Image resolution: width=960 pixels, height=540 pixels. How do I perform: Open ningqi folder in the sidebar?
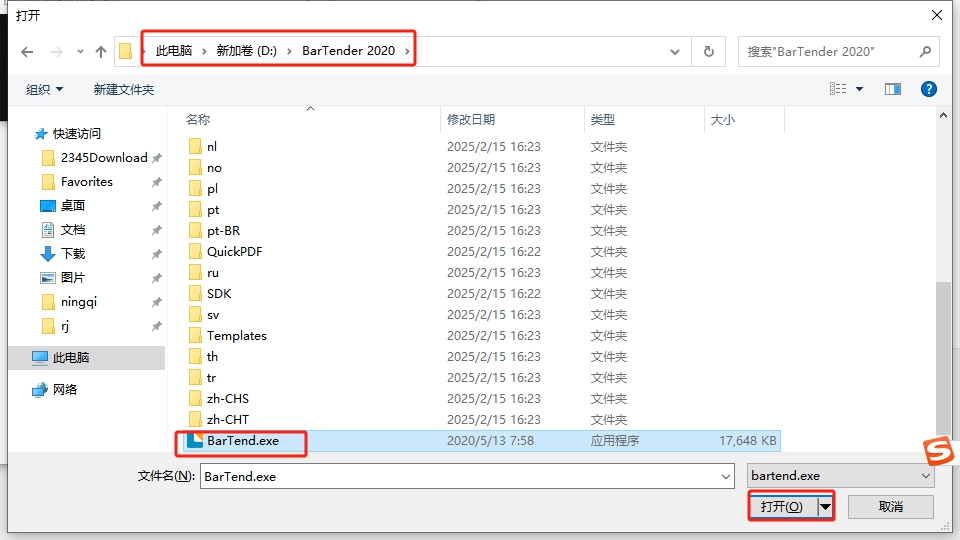pos(78,302)
